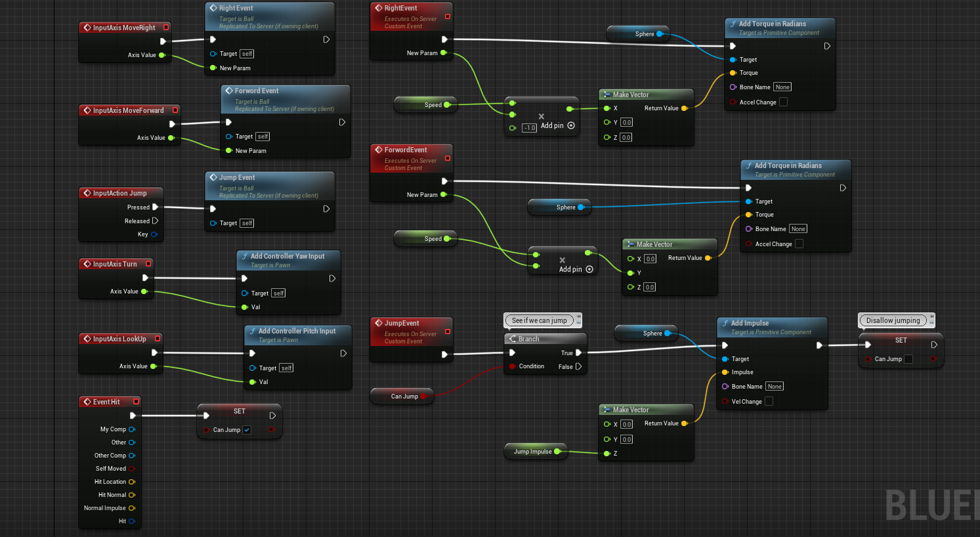Select the Sphere variable node near top Add Torque
Screen dimensions: 980x537
[637, 33]
